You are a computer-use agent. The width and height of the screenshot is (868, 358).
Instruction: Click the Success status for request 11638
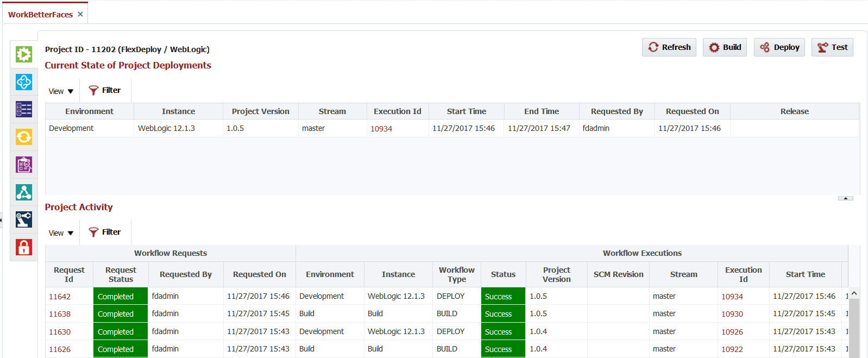click(503, 313)
